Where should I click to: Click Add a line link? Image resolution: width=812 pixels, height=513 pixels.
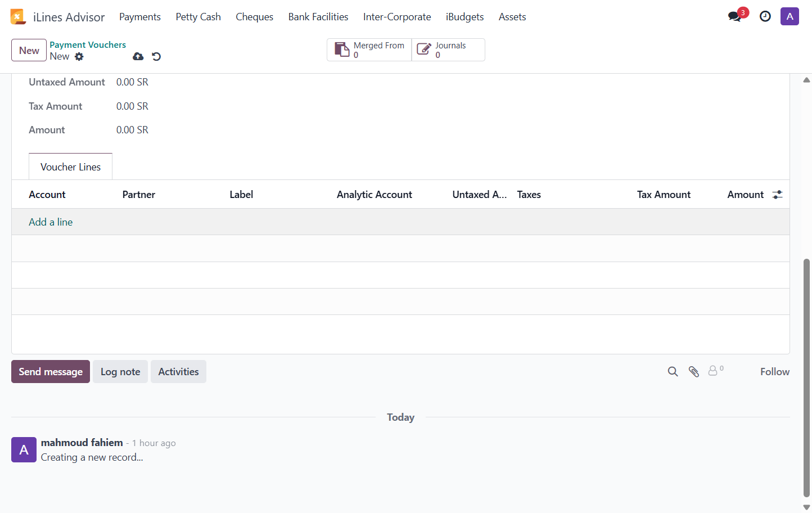click(51, 222)
